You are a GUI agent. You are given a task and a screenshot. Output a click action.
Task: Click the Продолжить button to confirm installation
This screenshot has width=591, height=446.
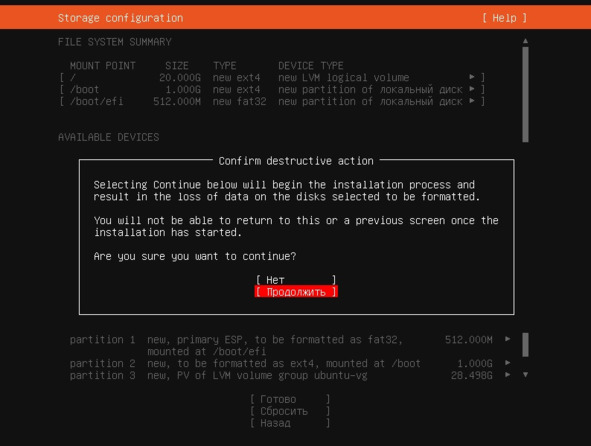tap(296, 292)
